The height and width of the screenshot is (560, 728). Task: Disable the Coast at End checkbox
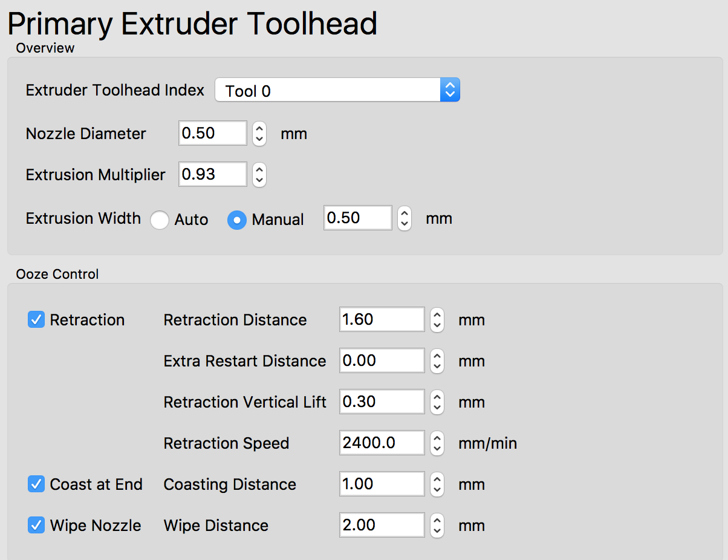36,484
